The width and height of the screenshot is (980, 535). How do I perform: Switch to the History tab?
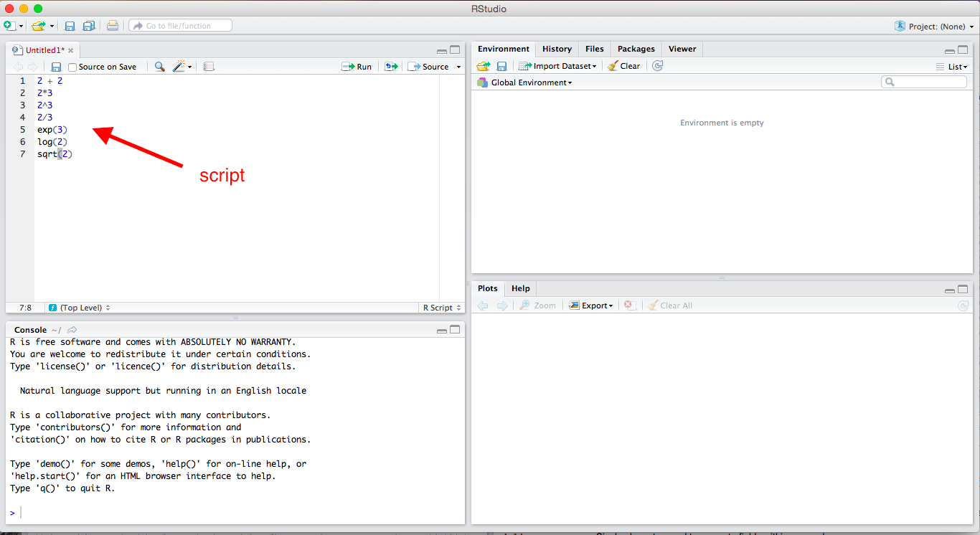pos(557,49)
